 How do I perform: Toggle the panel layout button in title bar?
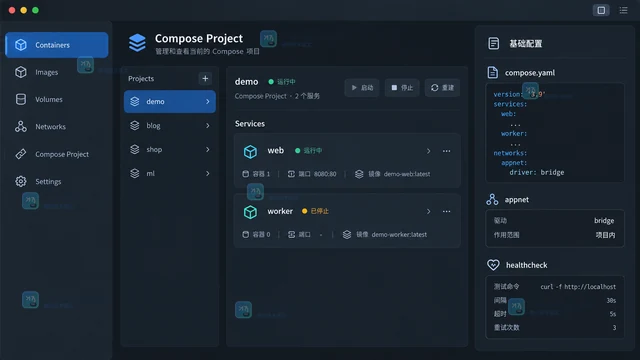(601, 10)
